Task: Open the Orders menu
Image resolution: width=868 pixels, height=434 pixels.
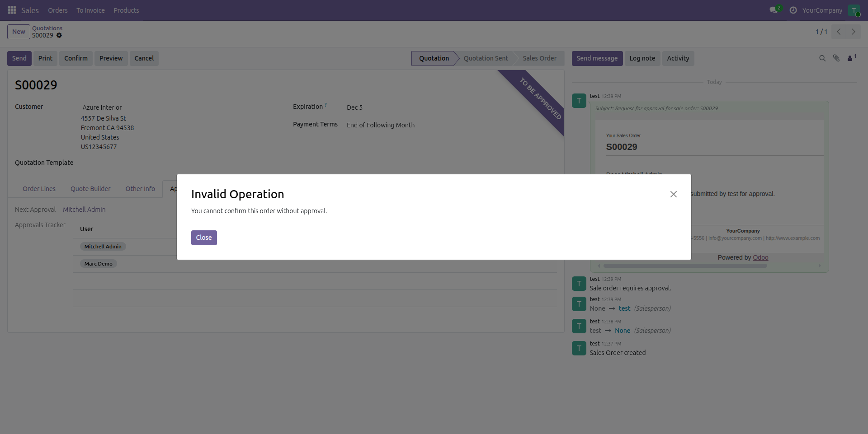Action: click(x=58, y=10)
